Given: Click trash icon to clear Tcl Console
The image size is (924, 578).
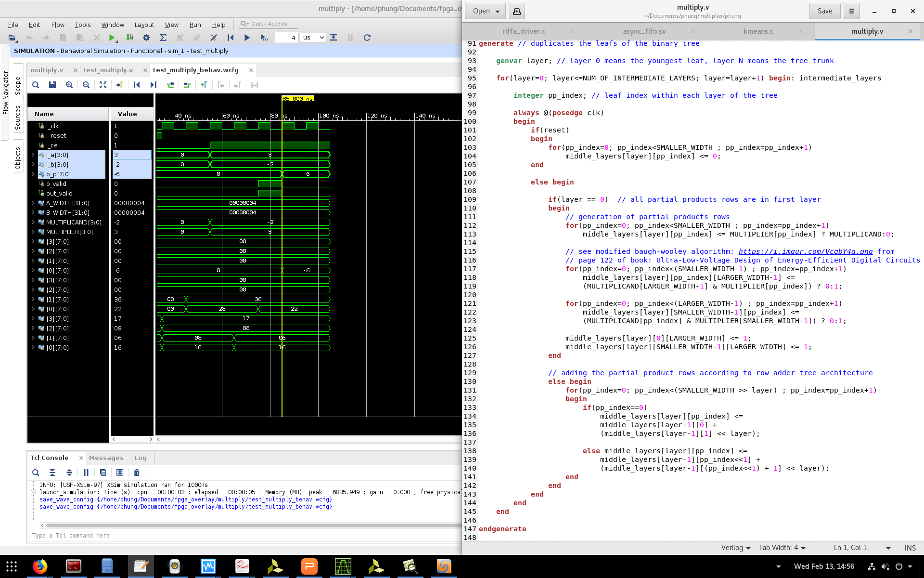Looking at the screenshot, I should pos(137,473).
